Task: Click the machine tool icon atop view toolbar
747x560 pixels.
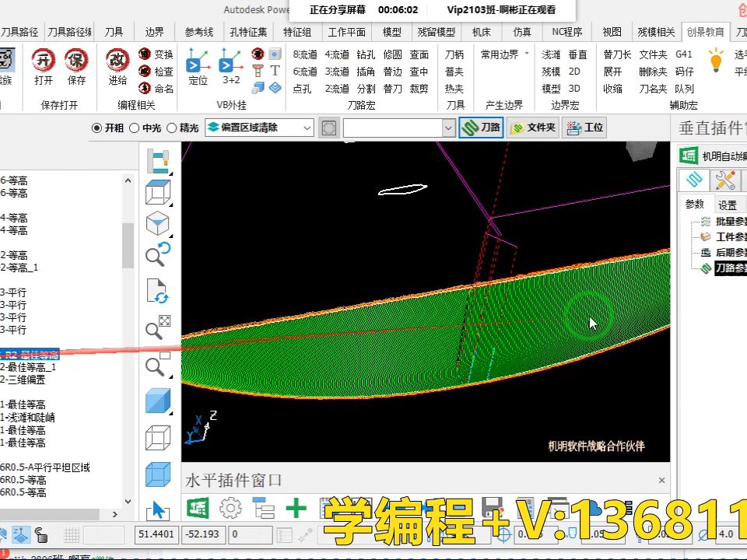Action: 158,160
